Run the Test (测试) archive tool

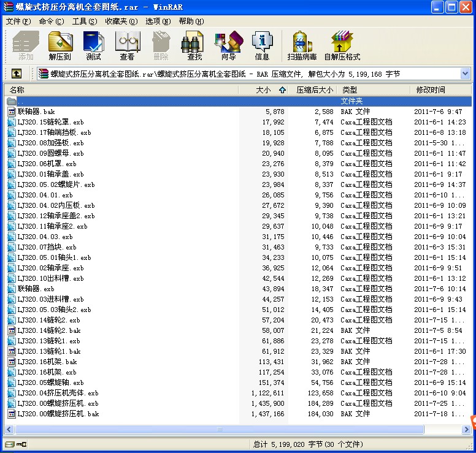[x=93, y=46]
